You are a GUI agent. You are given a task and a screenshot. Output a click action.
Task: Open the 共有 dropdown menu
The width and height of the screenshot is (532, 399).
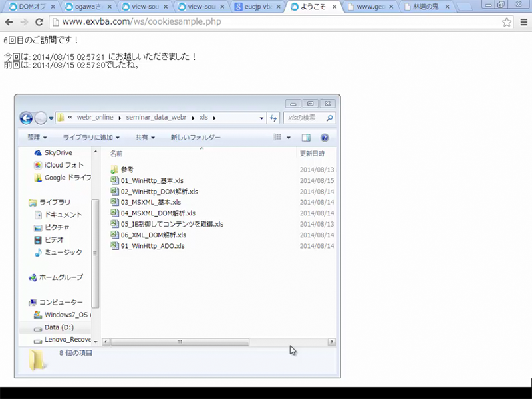point(145,138)
